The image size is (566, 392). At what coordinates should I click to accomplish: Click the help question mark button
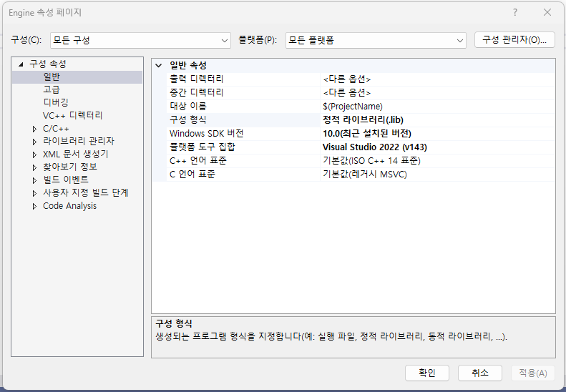coord(515,13)
